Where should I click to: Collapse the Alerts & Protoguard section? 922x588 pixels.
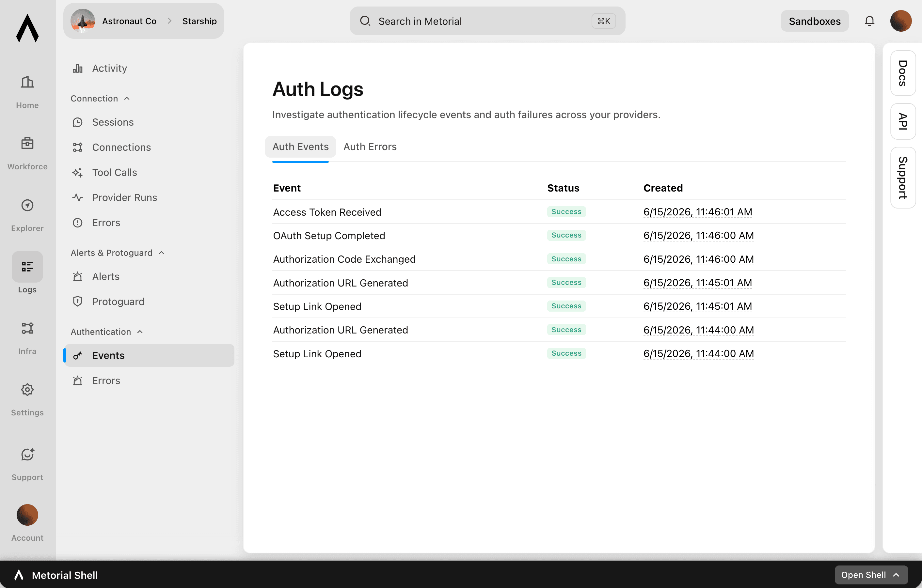(118, 253)
